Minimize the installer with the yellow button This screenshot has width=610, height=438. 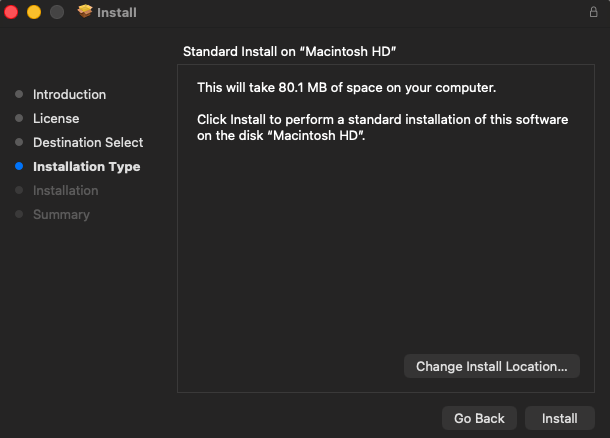click(x=33, y=12)
